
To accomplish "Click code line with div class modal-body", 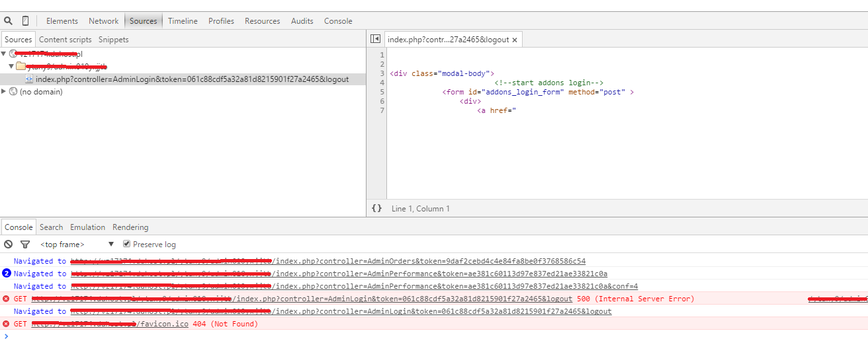I will tap(442, 73).
